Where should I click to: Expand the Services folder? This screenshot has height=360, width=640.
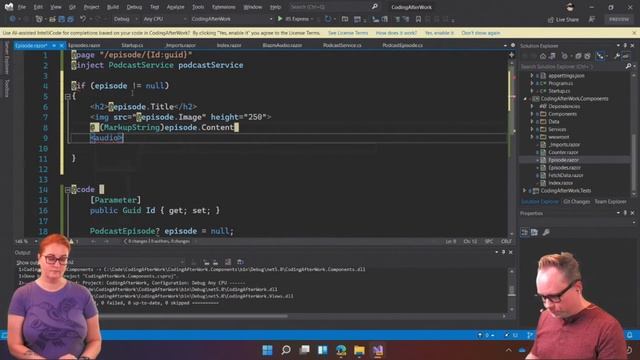point(532,129)
